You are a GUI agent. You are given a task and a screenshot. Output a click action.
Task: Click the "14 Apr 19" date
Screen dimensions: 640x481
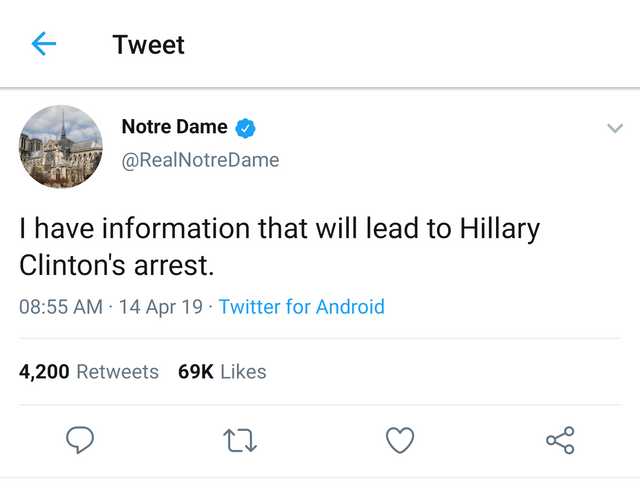pos(160,307)
